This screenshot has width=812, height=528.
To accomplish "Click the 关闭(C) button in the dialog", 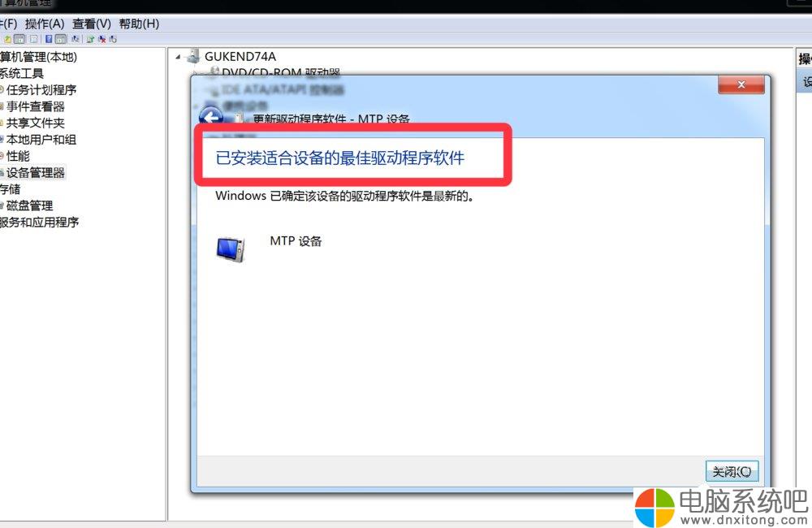I will tap(732, 471).
